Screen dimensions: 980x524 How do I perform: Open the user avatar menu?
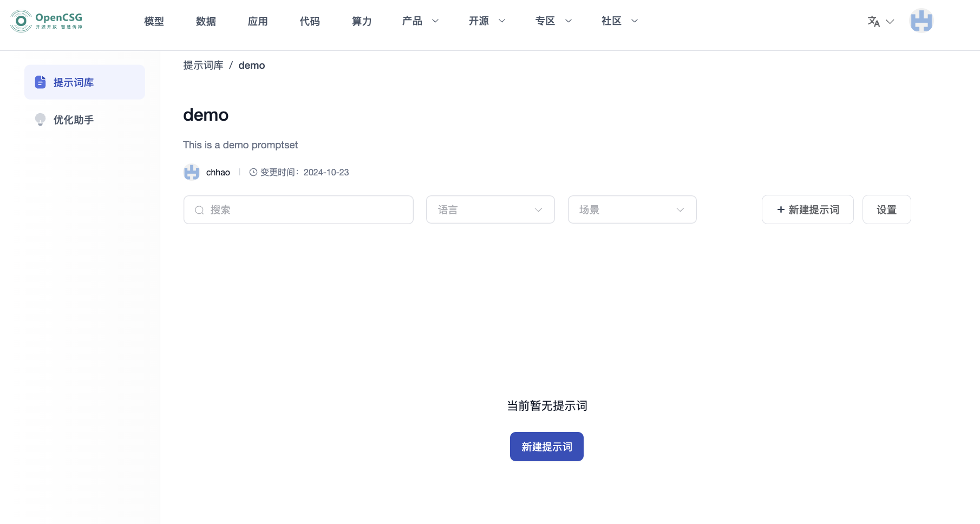coord(921,21)
